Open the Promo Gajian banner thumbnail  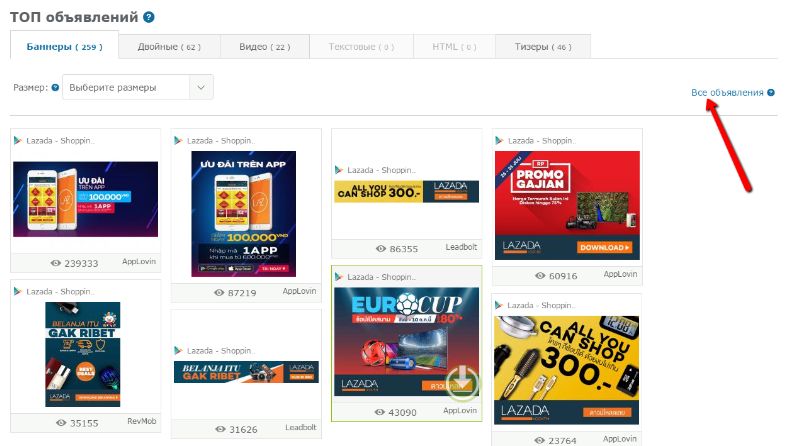pos(567,205)
